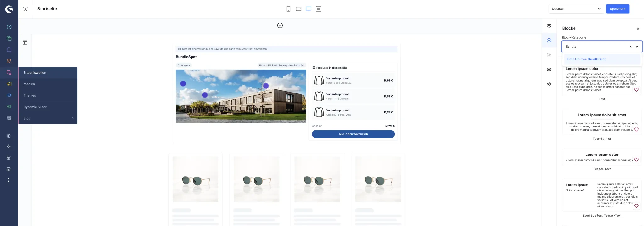The width and height of the screenshot is (644, 226).
Task: Select the Zwei Spalten, Teaser-Text preview
Action: pos(602,195)
